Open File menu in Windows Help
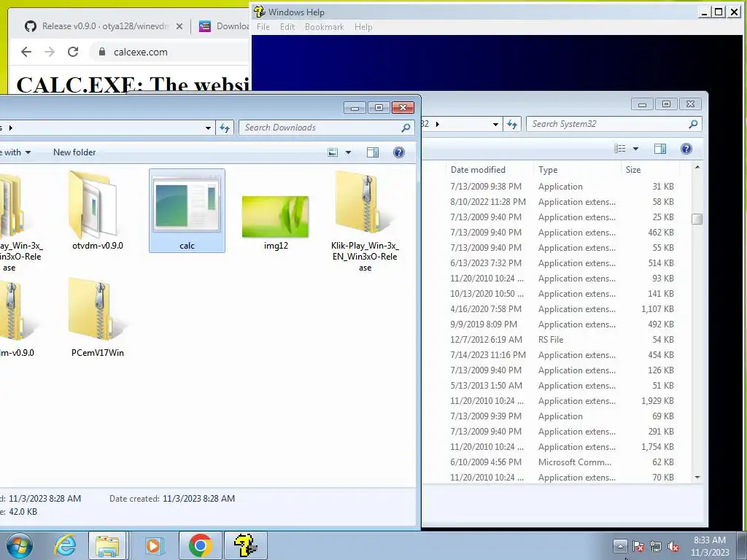 (x=263, y=27)
